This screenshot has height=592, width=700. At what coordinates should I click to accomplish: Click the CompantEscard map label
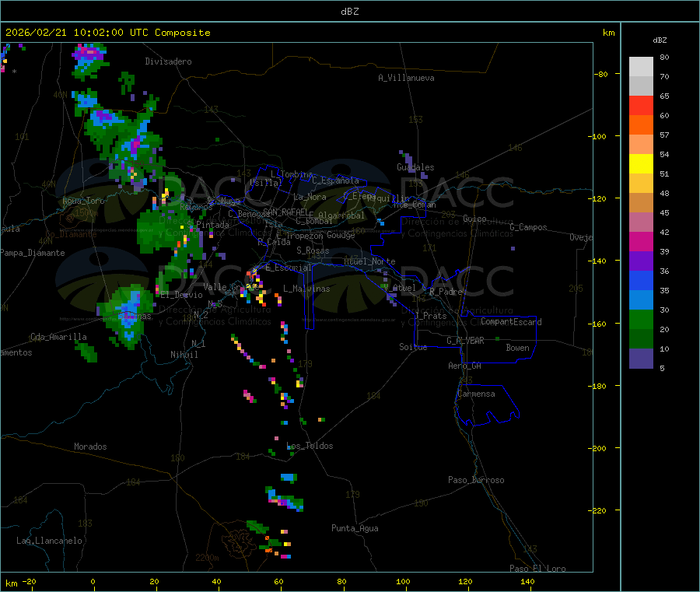pos(511,321)
